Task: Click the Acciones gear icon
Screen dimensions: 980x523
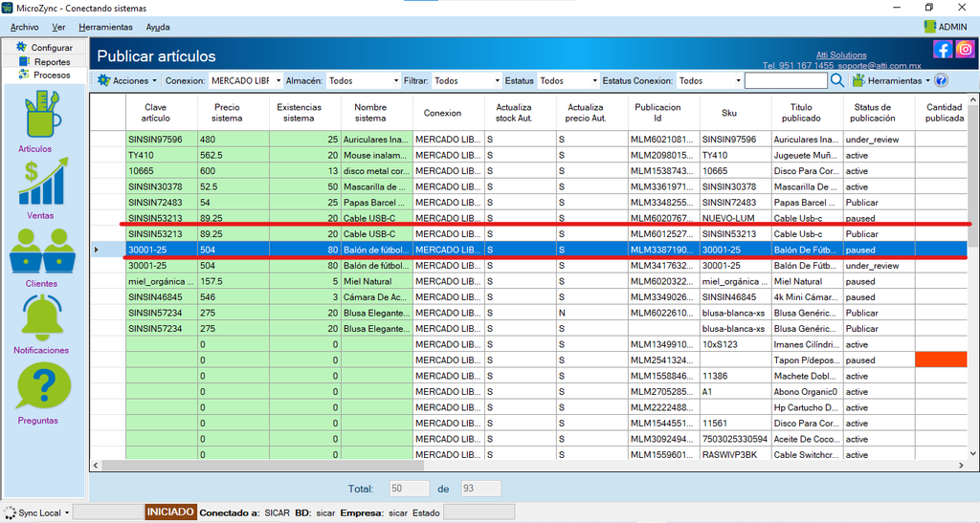Action: click(x=103, y=80)
